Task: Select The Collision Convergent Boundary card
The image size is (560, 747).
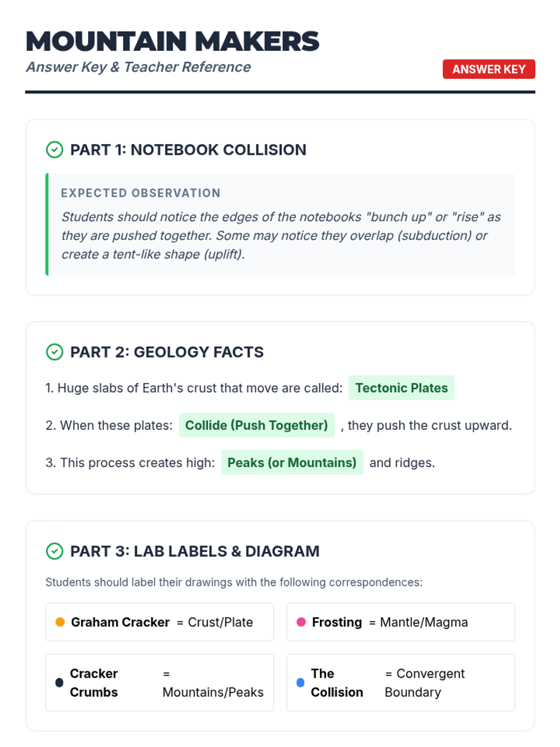Action: coord(400,683)
